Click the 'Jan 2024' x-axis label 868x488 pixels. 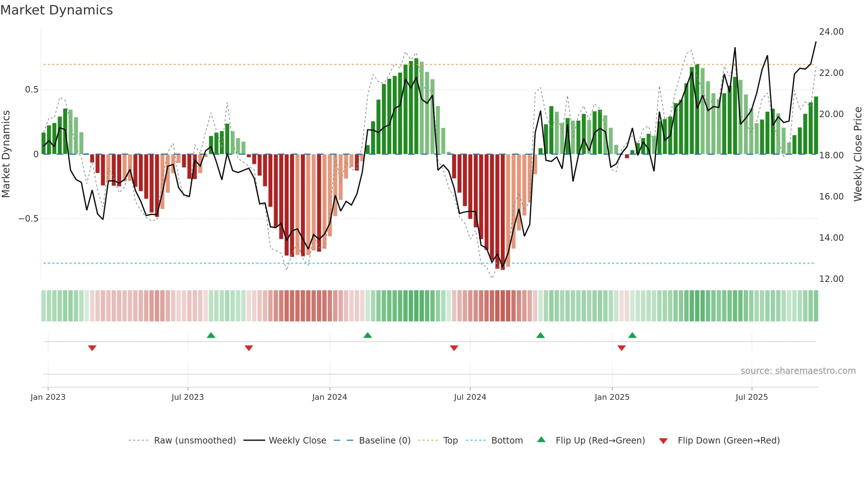tap(330, 397)
